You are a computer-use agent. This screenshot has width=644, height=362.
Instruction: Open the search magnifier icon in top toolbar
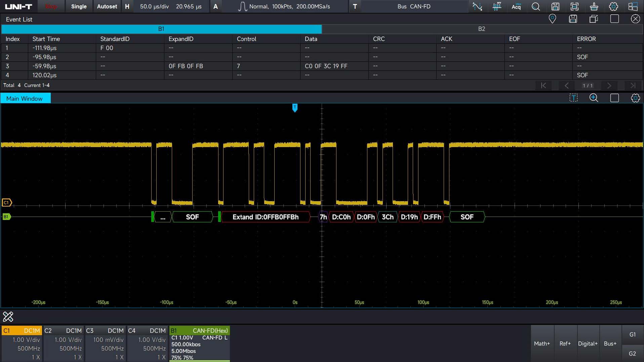[x=536, y=6]
